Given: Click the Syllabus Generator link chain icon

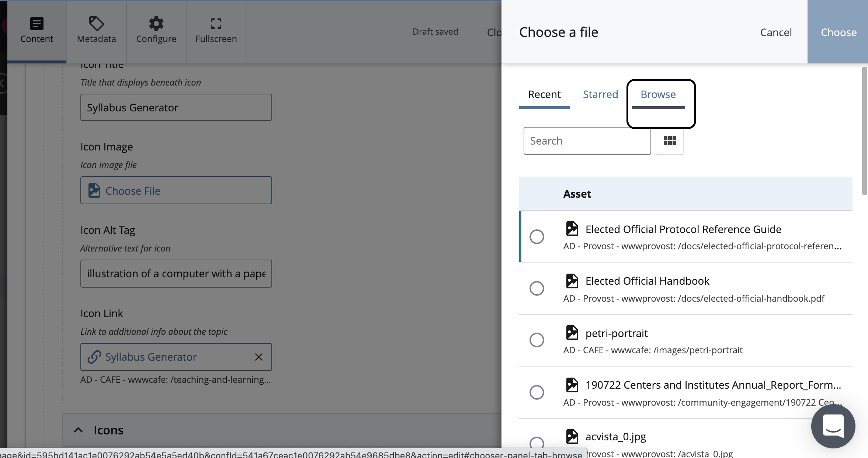Looking at the screenshot, I should point(94,357).
